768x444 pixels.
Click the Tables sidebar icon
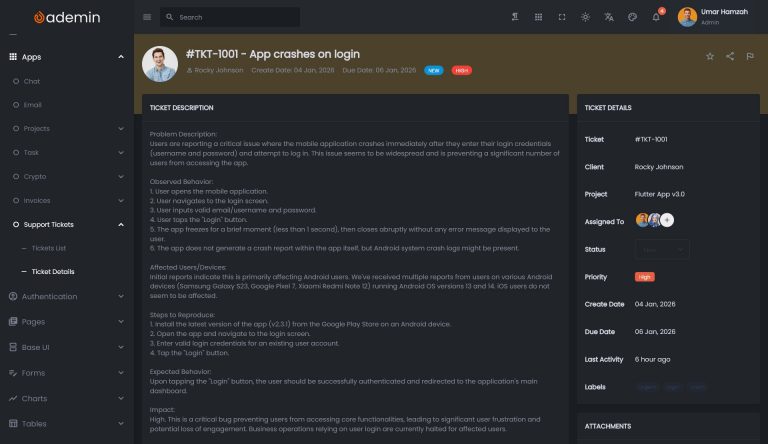[x=13, y=423]
